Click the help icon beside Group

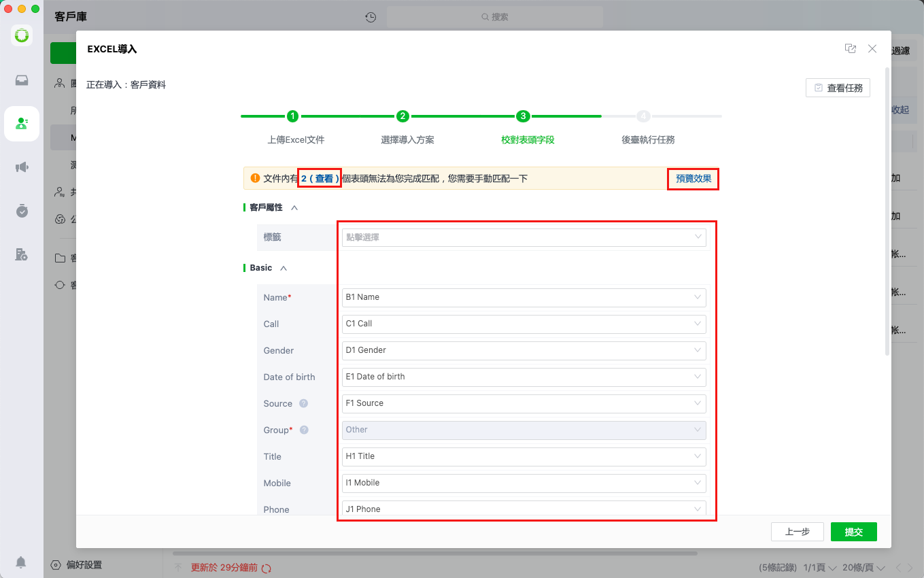pos(304,430)
